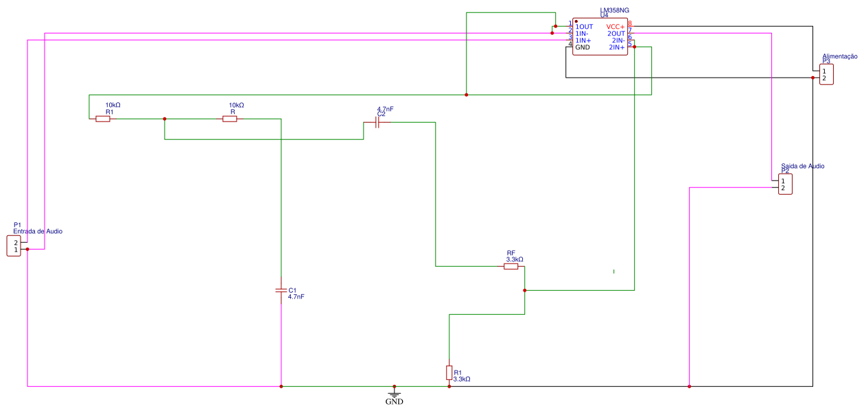This screenshot has width=868, height=413.
Task: Click the "LM358NG" part name text
Action: point(614,10)
